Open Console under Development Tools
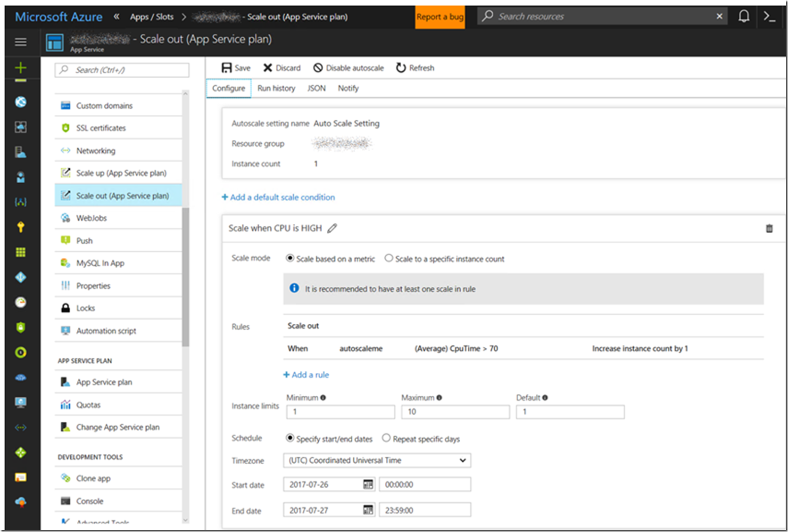Viewport: 788px width, 532px height. [x=118, y=501]
